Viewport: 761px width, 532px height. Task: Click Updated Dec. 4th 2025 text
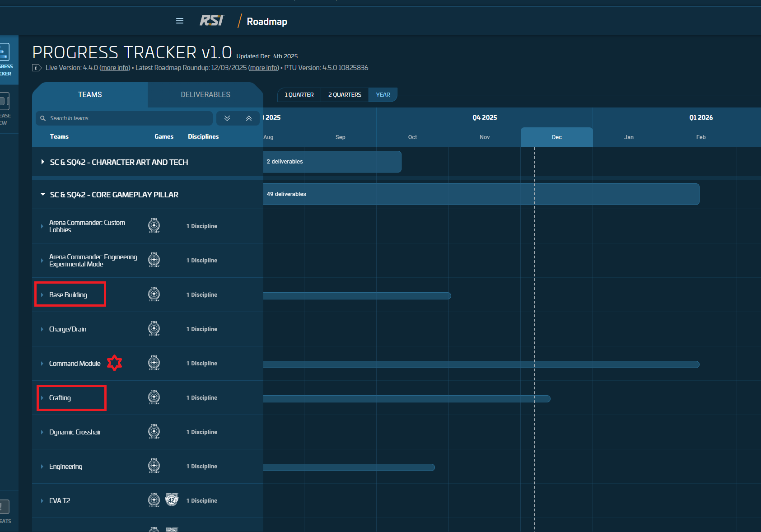267,56
